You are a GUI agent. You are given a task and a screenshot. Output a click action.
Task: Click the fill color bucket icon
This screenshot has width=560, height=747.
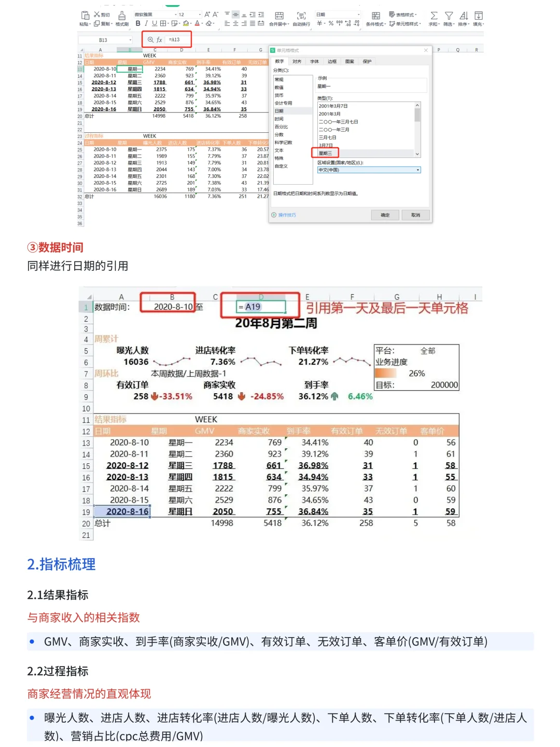tap(186, 23)
